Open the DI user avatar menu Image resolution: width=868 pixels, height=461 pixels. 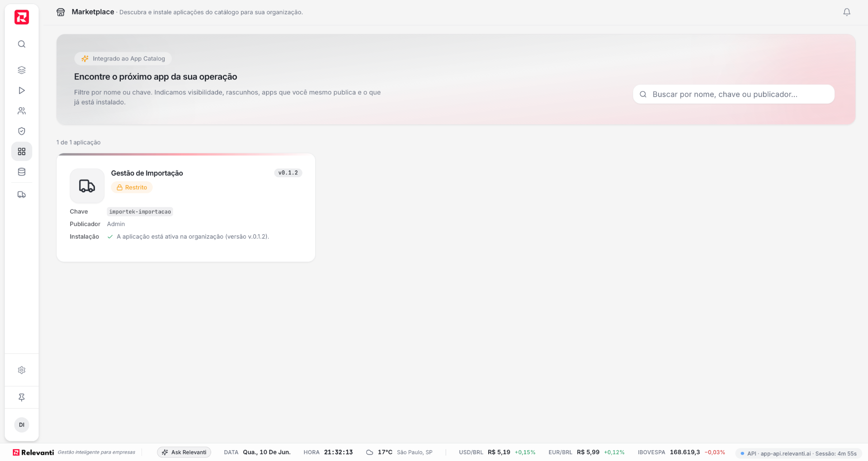point(22,425)
